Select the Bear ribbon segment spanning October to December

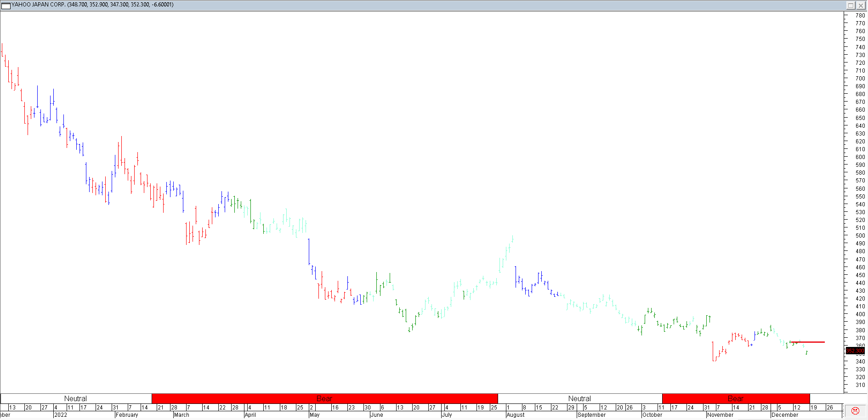[736, 398]
